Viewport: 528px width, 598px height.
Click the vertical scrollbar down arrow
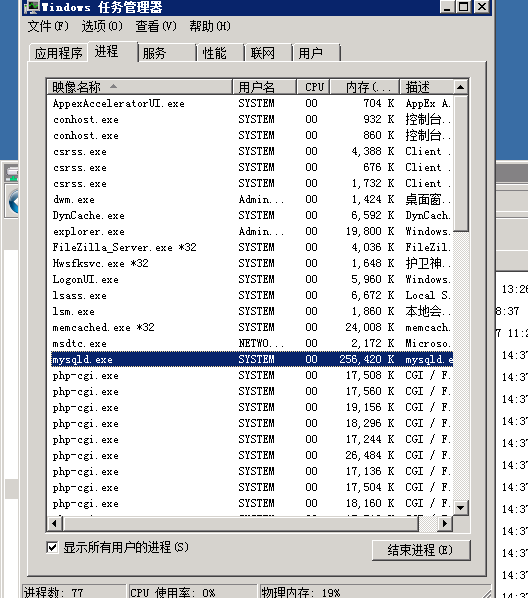(x=460, y=508)
